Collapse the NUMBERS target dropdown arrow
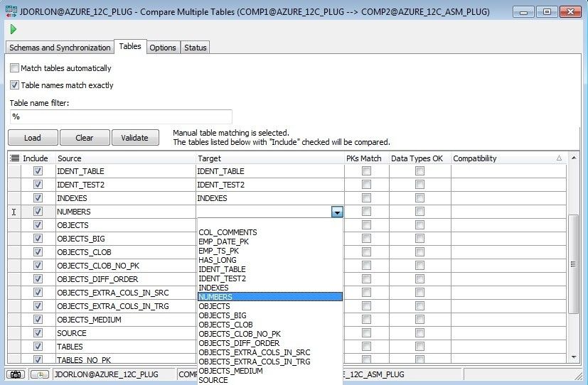Image resolution: width=588 pixels, height=385 pixels. (x=337, y=212)
